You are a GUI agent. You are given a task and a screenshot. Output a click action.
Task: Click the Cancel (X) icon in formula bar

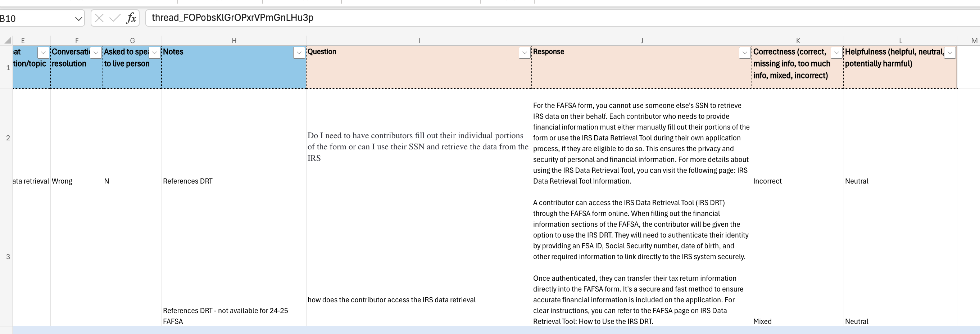tap(99, 18)
